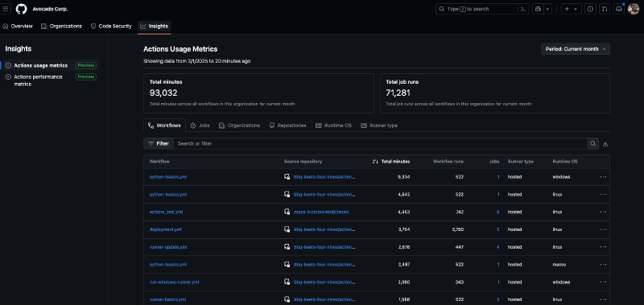Switch to the Workflows tab
This screenshot has height=305, width=644.
165,126
